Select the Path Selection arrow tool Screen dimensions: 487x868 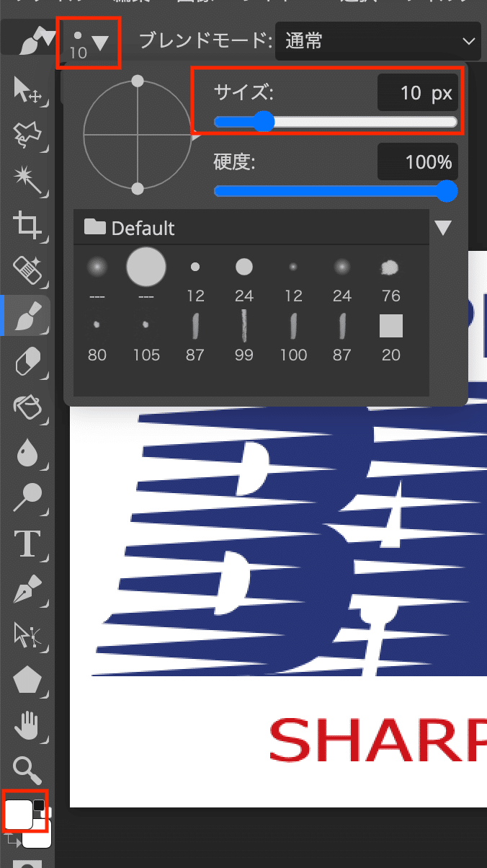pyautogui.click(x=27, y=634)
